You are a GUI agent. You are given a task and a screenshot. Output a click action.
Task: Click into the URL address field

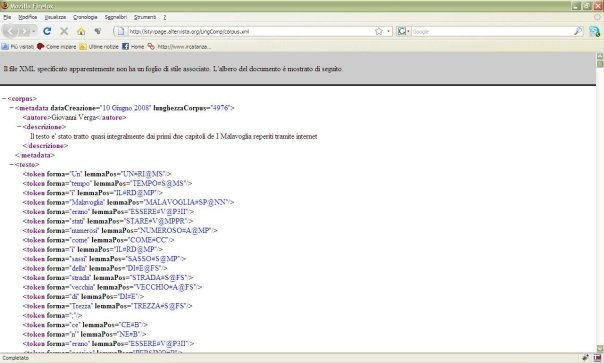(x=250, y=32)
